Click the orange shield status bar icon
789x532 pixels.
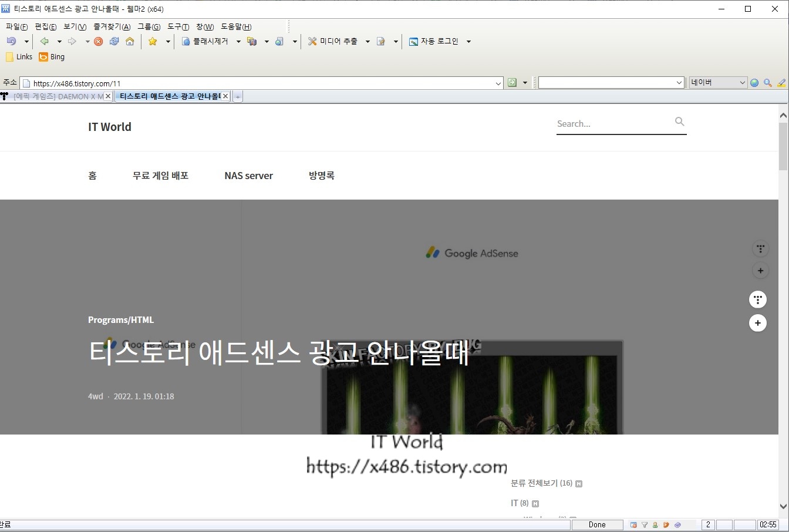point(666,525)
